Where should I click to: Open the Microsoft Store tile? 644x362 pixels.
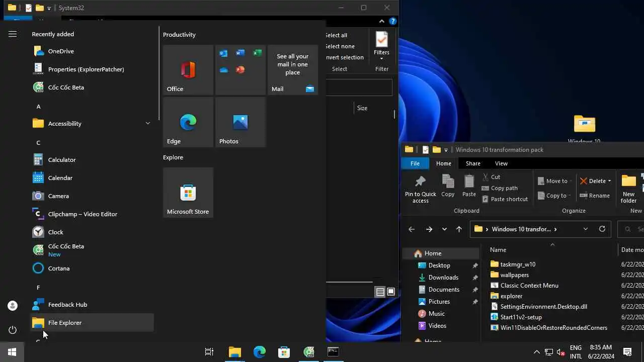188,193
